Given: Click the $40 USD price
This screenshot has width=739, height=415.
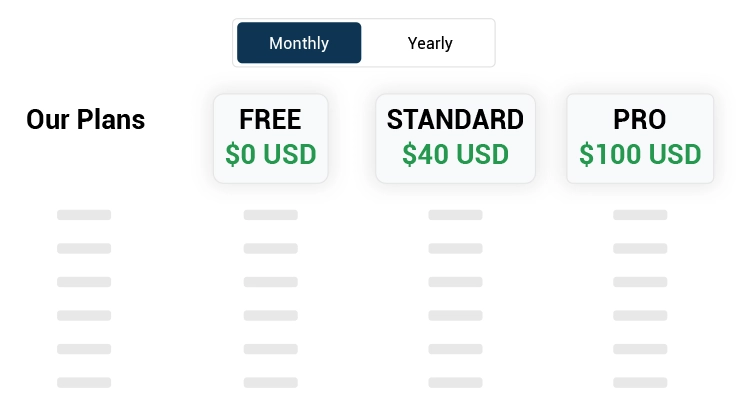Looking at the screenshot, I should (x=455, y=155).
